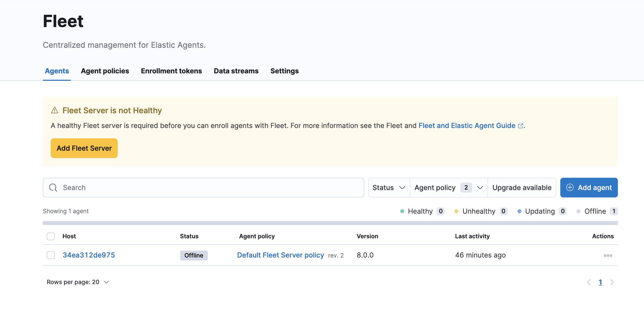644x322 pixels.
Task: Open the Fleet and Elastic Agent Guide link
Action: pyautogui.click(x=468, y=126)
